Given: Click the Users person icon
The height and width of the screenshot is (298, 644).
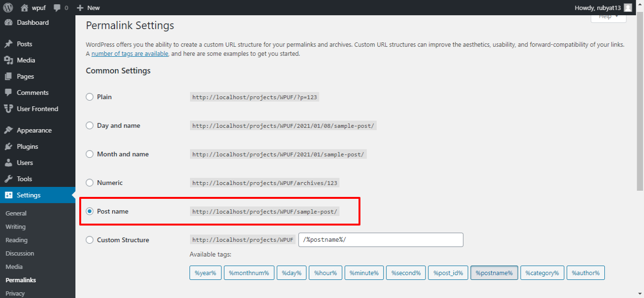Looking at the screenshot, I should [x=8, y=163].
